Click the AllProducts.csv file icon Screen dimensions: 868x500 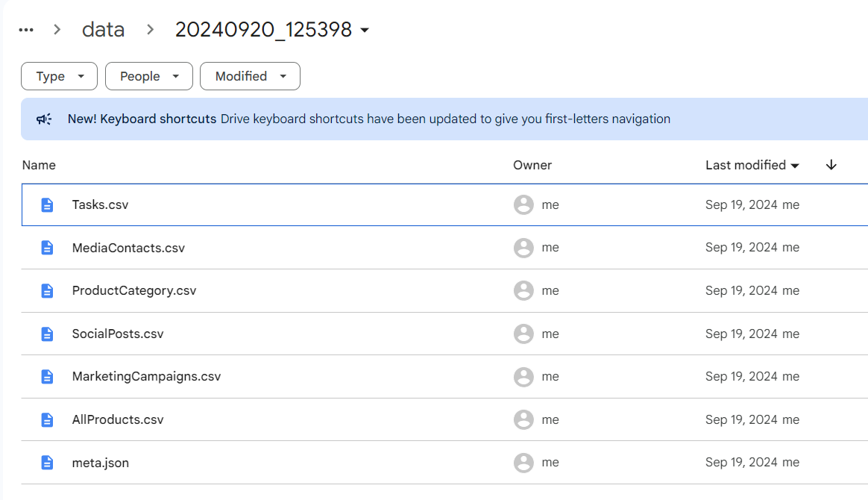click(x=47, y=419)
